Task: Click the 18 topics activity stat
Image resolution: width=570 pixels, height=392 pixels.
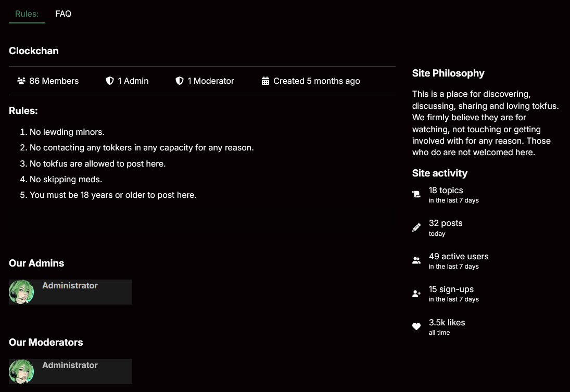Action: (446, 191)
